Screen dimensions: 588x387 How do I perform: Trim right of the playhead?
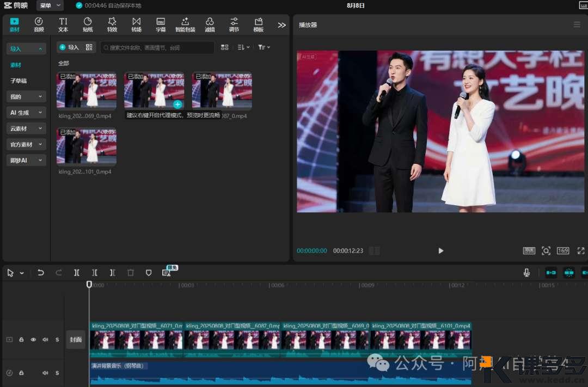pos(113,273)
